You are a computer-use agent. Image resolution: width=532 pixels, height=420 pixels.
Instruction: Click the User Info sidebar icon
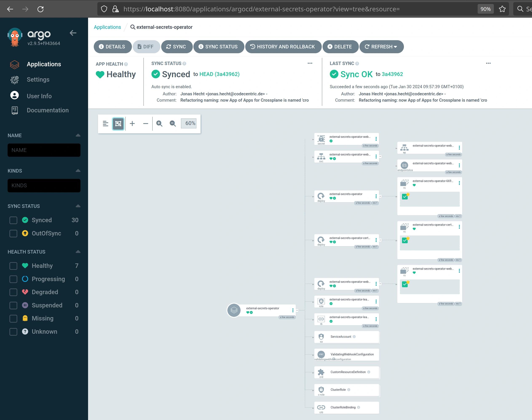pos(15,95)
